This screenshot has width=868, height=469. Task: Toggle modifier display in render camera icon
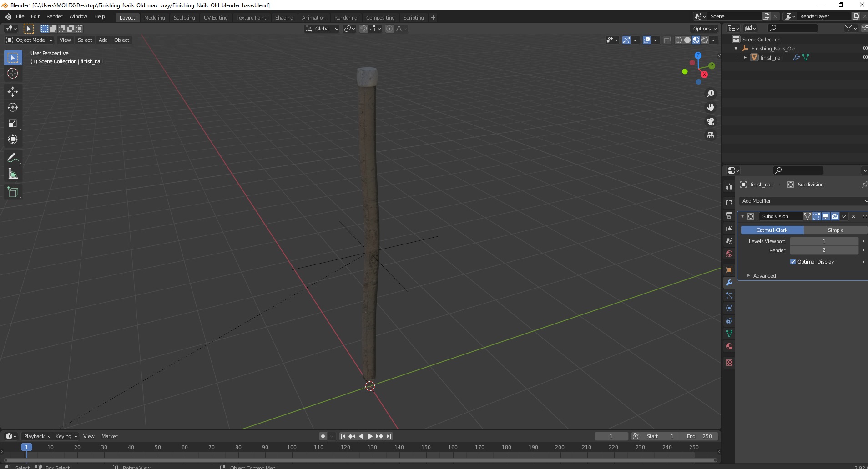tap(834, 216)
